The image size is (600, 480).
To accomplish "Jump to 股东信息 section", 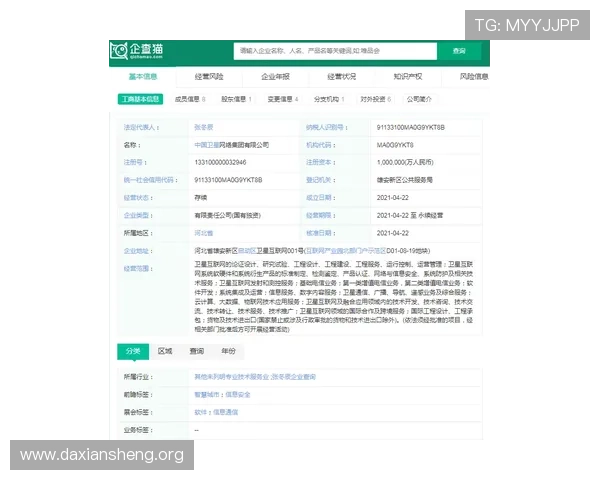I will point(236,99).
